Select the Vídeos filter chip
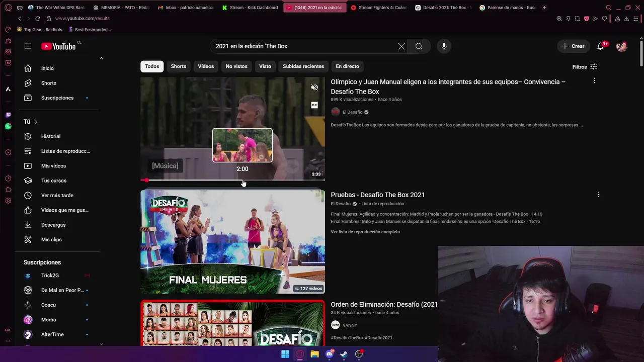The width and height of the screenshot is (644, 362). click(206, 66)
